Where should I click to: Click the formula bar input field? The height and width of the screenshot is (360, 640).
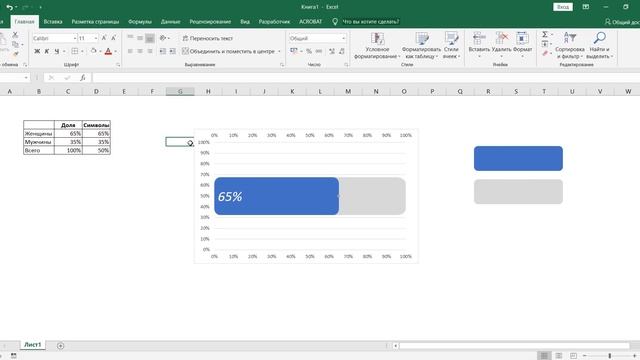pyautogui.click(x=366, y=78)
